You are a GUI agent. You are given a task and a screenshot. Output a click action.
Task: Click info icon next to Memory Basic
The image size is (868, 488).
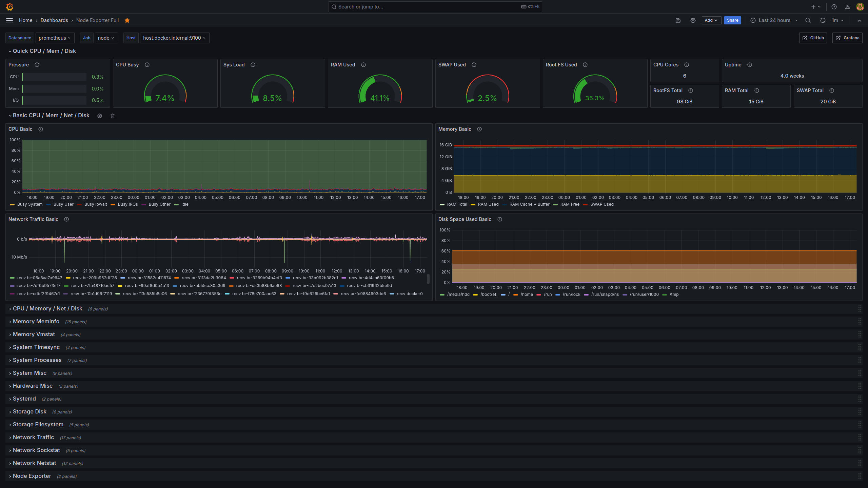(479, 129)
